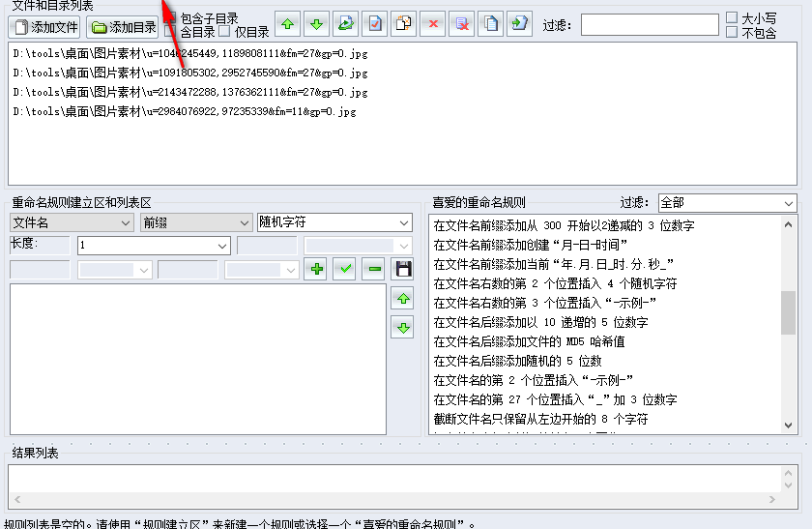
Task: Apply rule with green checkmark icon
Action: [344, 269]
